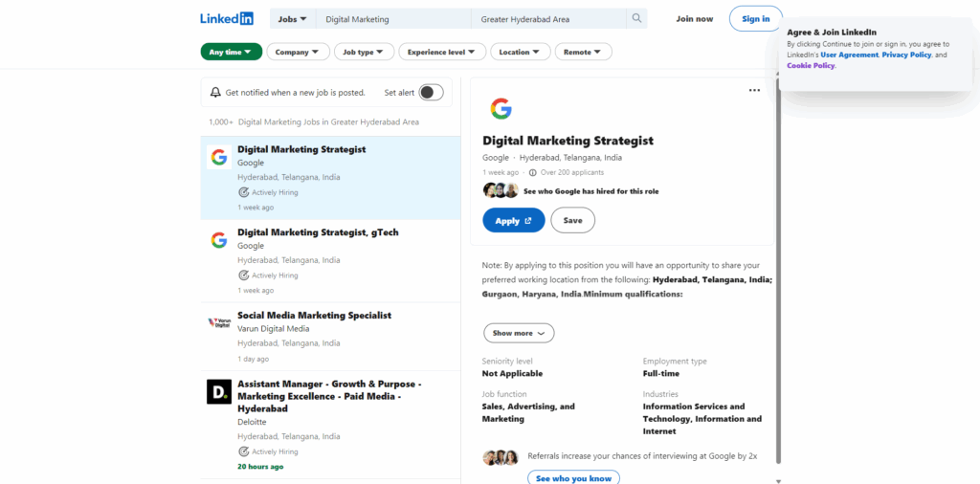Click the 20 hours ago timestamp
980x484 pixels.
point(260,467)
